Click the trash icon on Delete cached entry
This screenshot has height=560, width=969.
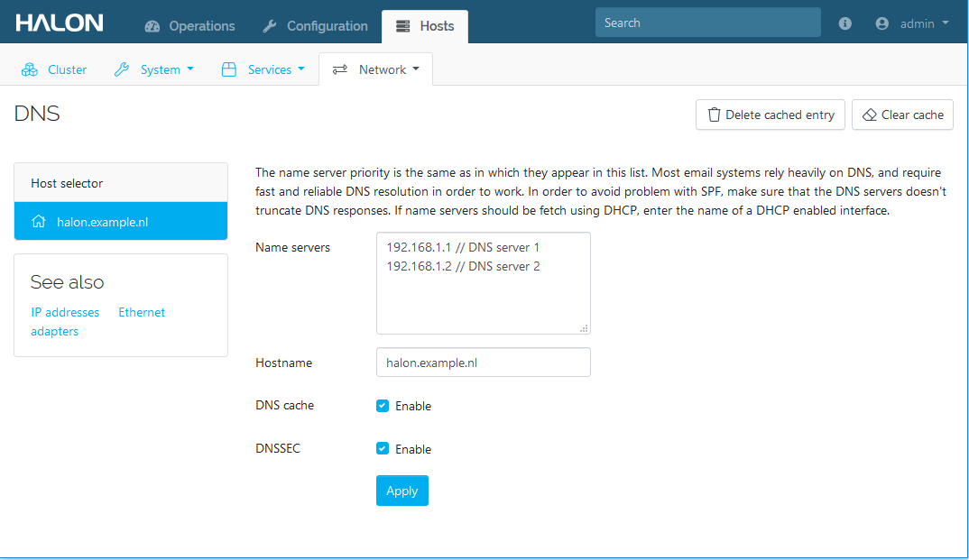714,115
